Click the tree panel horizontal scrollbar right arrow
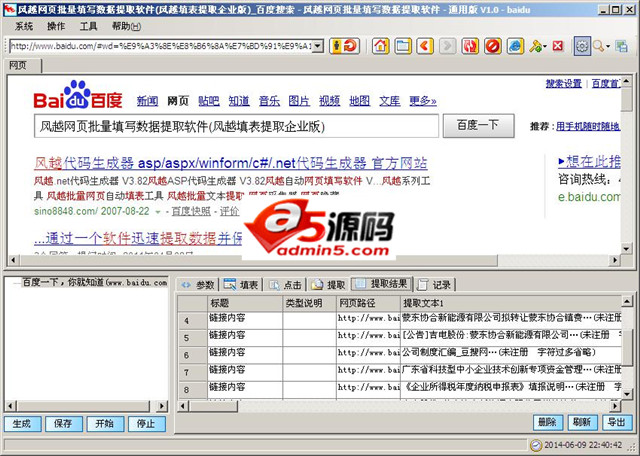 162,406
